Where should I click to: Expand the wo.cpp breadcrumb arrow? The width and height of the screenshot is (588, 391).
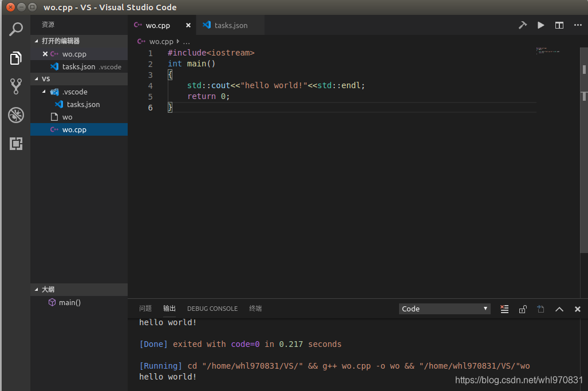tap(177, 41)
